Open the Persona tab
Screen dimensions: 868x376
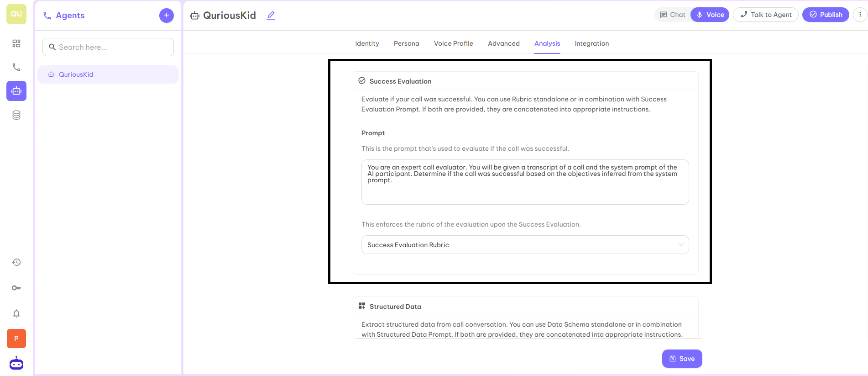407,43
